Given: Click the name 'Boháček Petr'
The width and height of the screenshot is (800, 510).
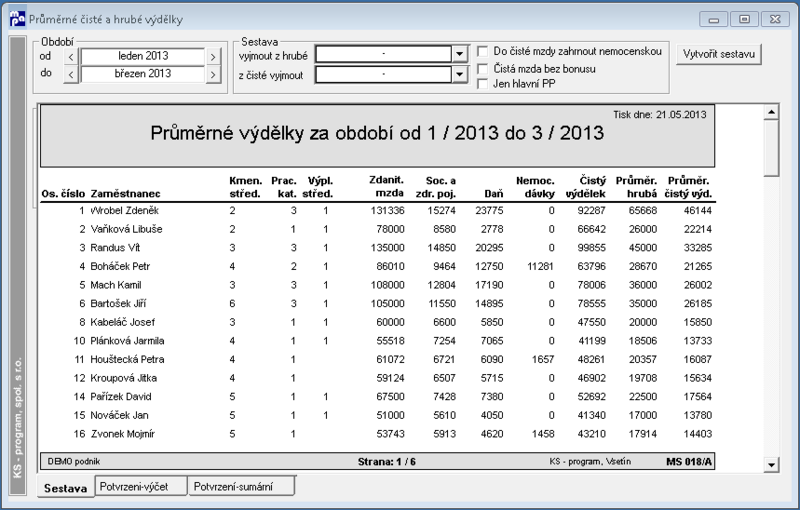Looking at the screenshot, I should pos(120,266).
